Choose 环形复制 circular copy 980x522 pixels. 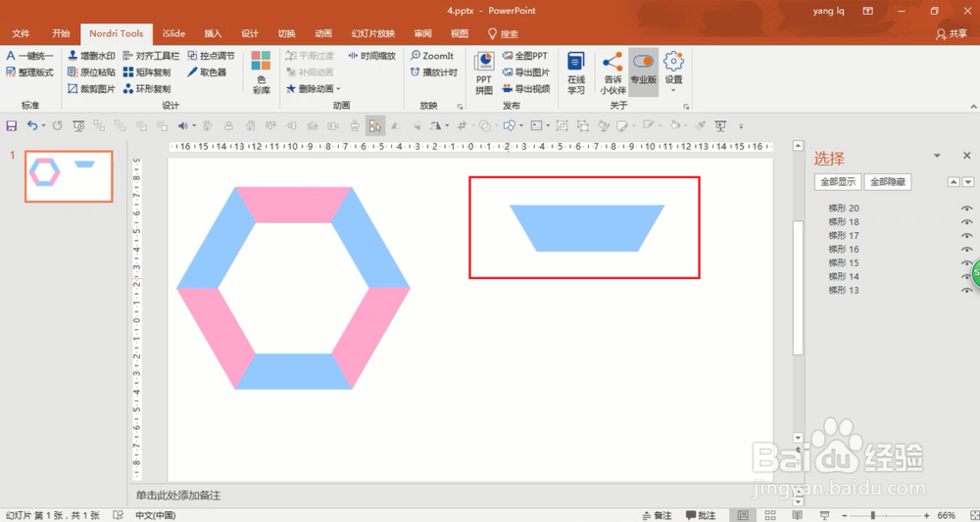pos(147,89)
